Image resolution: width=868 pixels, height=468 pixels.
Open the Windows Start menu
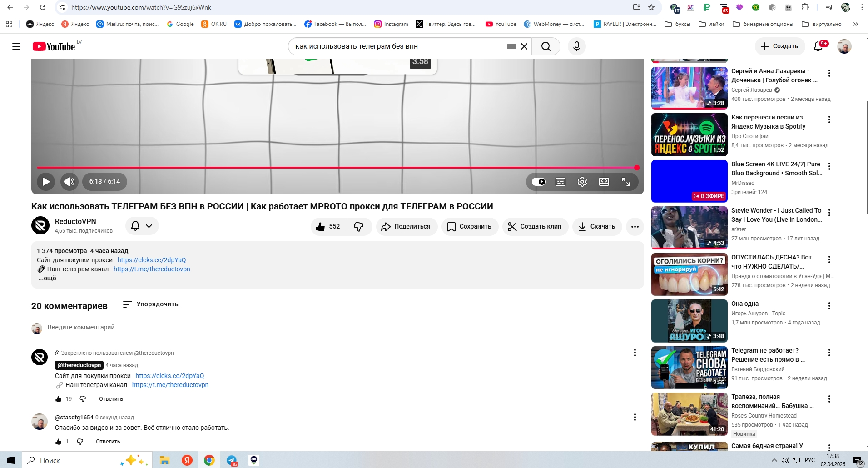pos(11,460)
